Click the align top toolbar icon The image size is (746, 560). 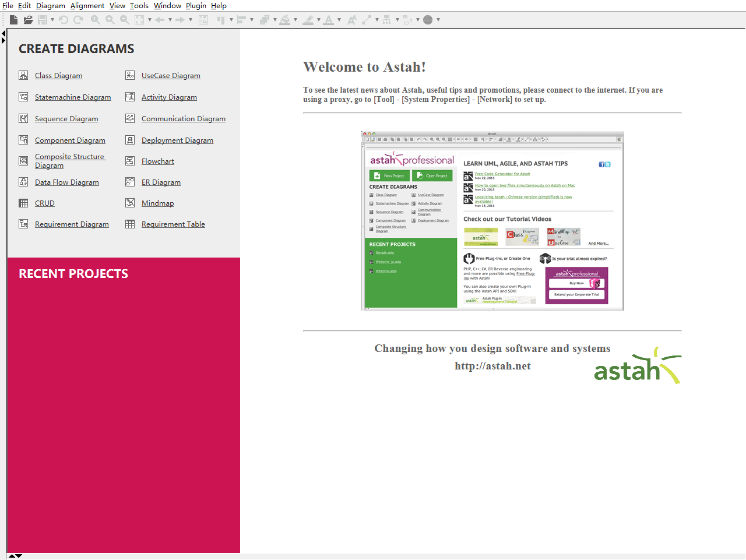coord(221,20)
